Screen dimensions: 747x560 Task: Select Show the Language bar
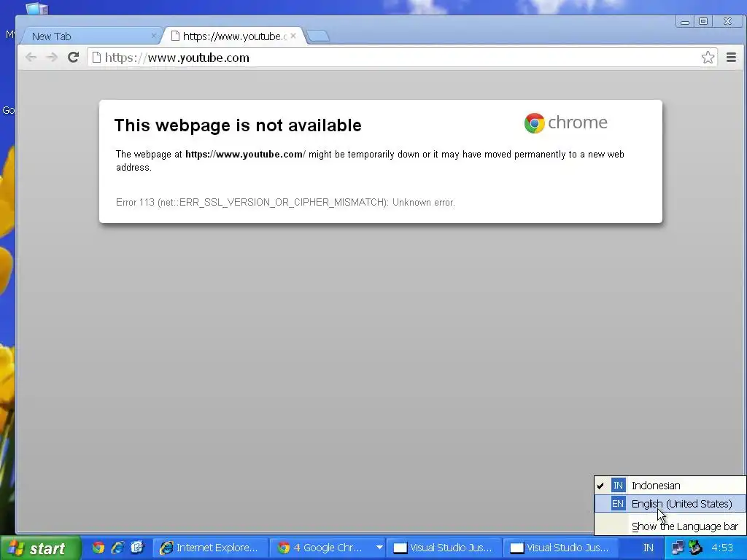point(670,526)
